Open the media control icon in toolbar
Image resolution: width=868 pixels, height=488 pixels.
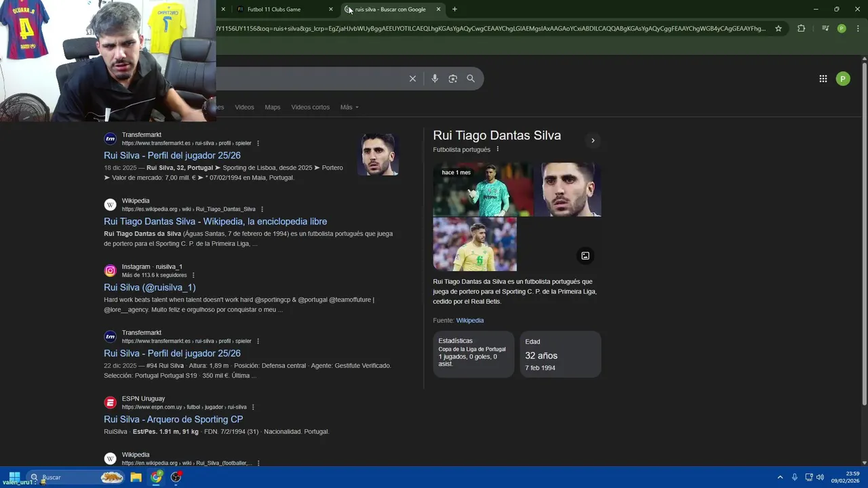825,28
